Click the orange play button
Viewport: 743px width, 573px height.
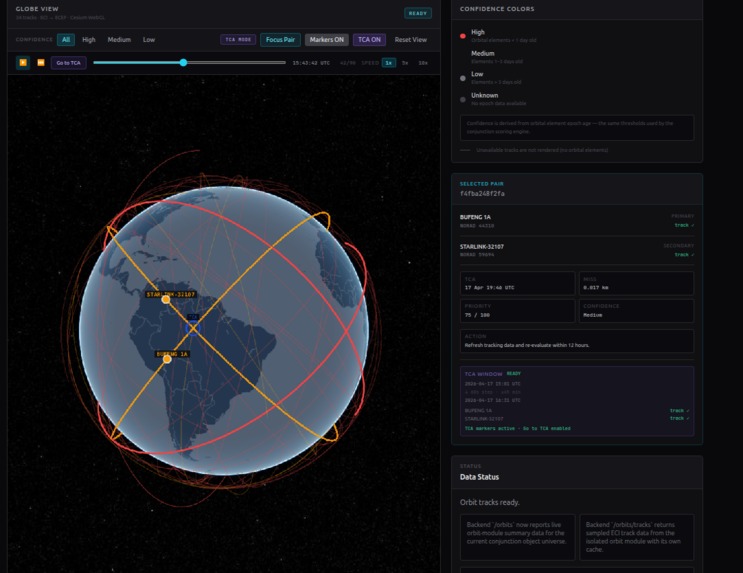[x=23, y=63]
